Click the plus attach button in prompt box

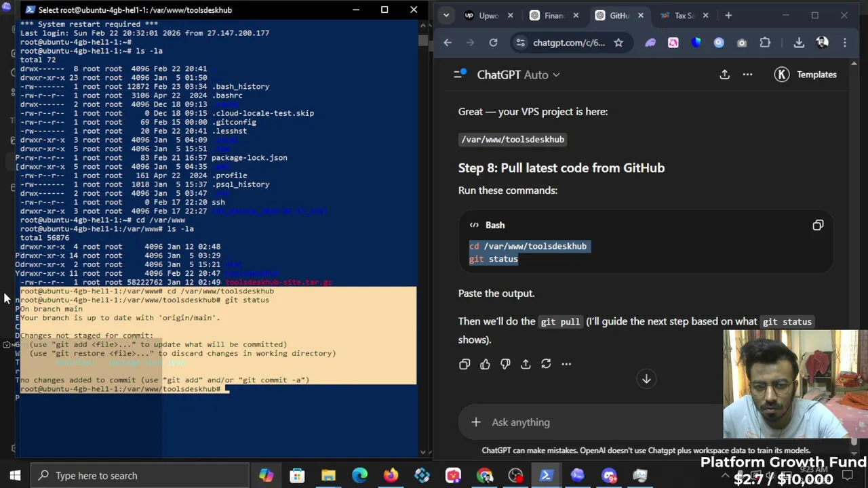476,422
